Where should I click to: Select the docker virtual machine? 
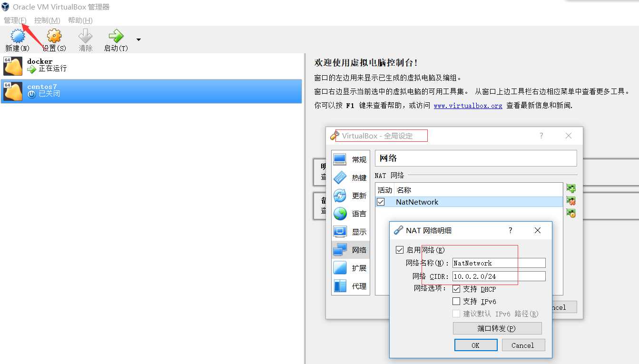tap(151, 66)
